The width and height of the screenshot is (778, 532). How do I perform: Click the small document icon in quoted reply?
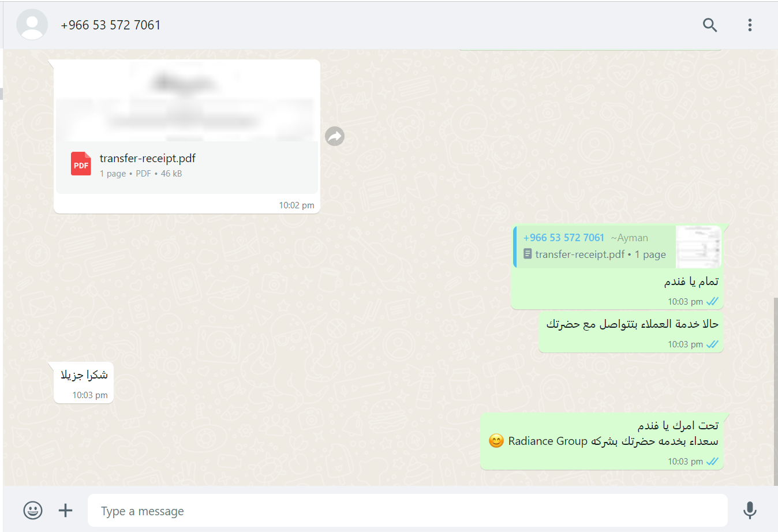coord(528,254)
